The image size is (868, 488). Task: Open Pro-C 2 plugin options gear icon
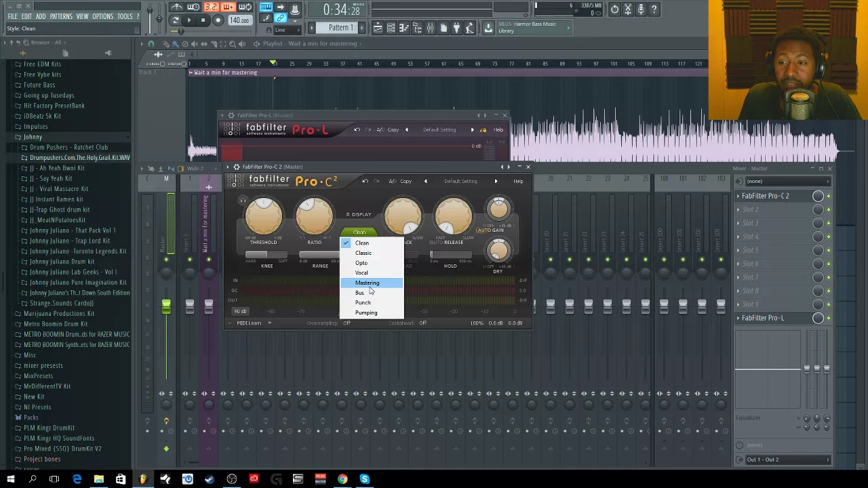(237, 167)
